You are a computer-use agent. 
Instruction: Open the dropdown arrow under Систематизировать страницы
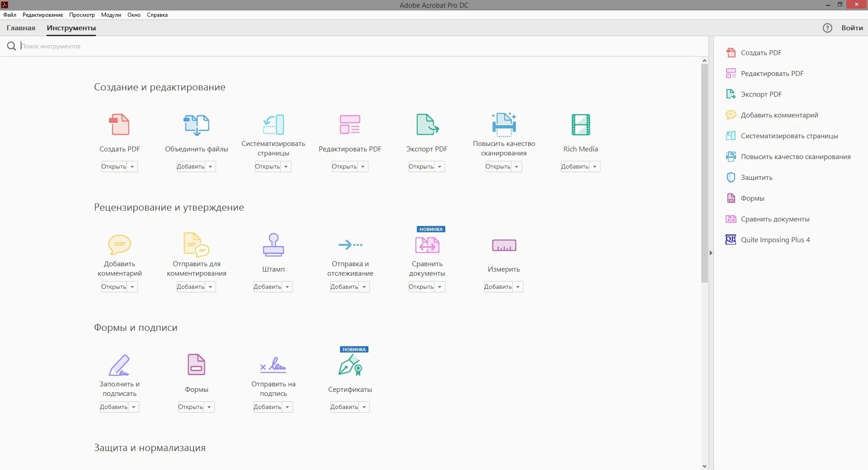[286, 167]
